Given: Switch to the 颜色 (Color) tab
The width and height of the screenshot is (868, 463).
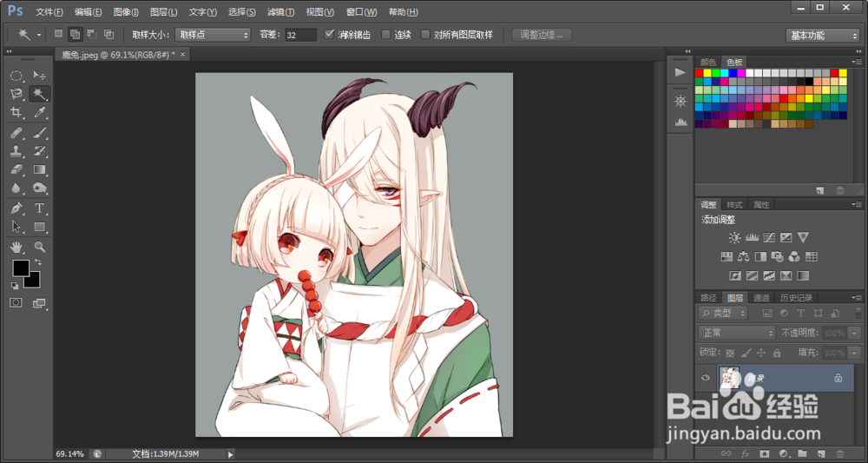Looking at the screenshot, I should click(708, 62).
